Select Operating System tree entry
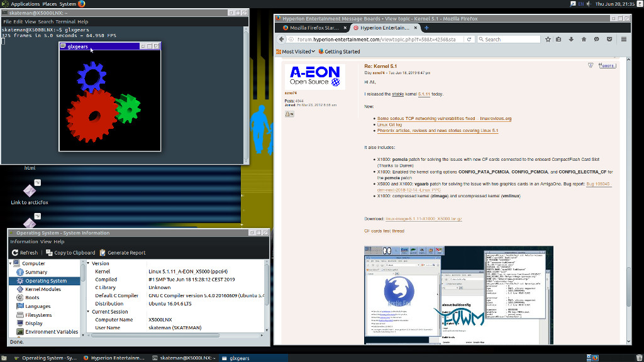 coord(45,281)
